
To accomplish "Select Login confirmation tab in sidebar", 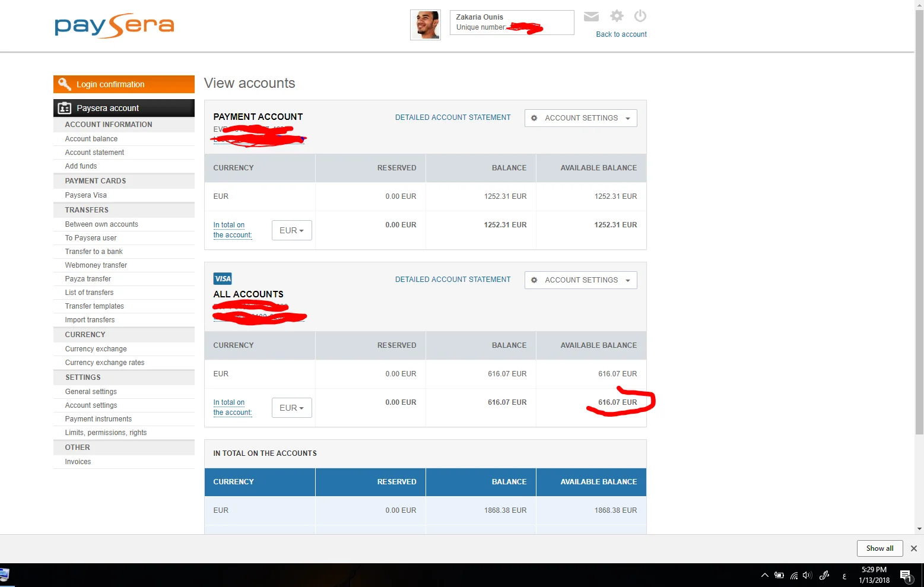I will tap(124, 84).
